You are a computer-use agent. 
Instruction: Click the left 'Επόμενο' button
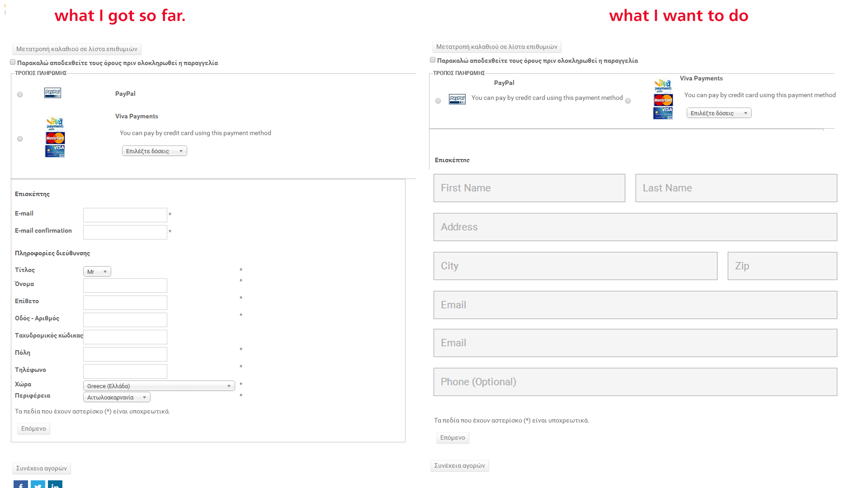coord(33,428)
